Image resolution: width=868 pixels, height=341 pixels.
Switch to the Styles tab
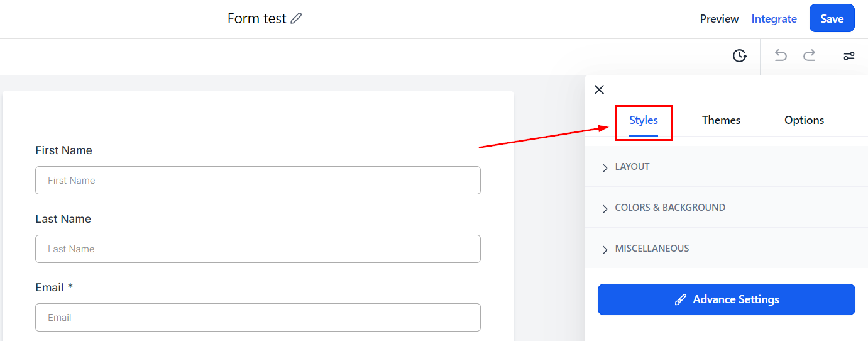644,120
